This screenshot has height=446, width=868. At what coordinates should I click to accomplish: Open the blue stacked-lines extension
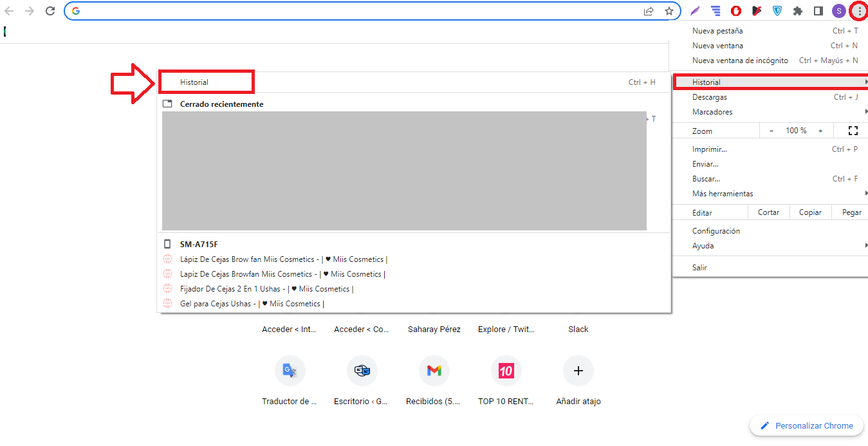coord(716,11)
